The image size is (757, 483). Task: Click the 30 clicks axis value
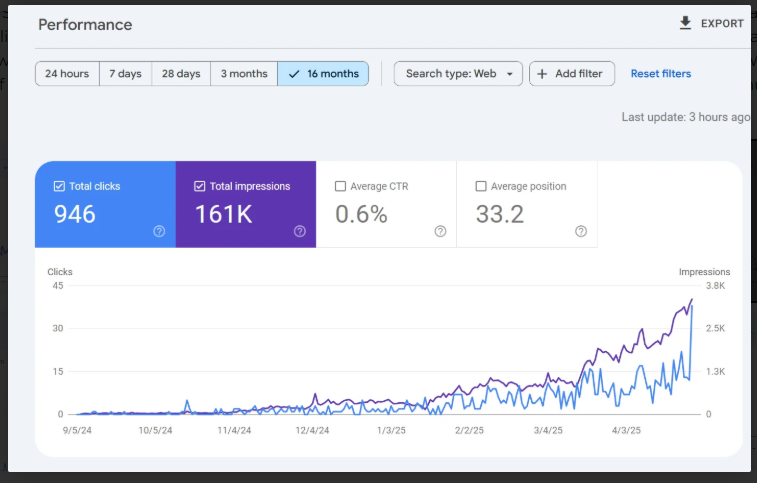(x=58, y=328)
